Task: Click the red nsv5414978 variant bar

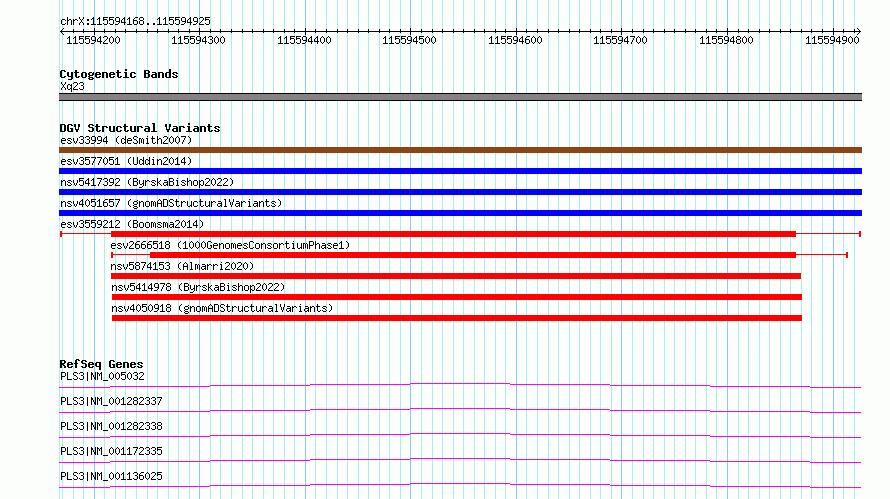Action: tap(457, 297)
